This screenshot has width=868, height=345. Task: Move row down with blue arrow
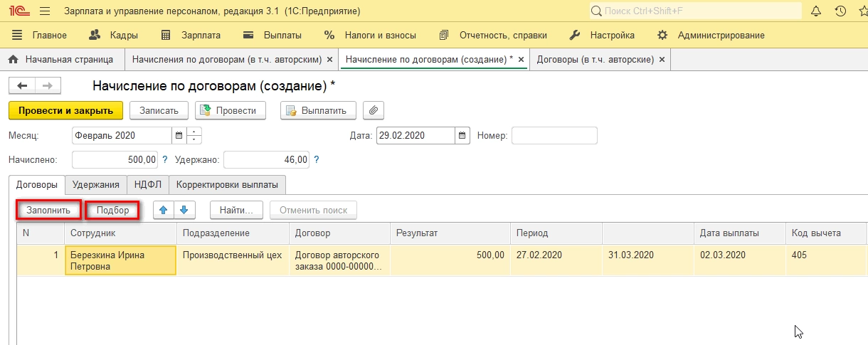pyautogui.click(x=184, y=210)
